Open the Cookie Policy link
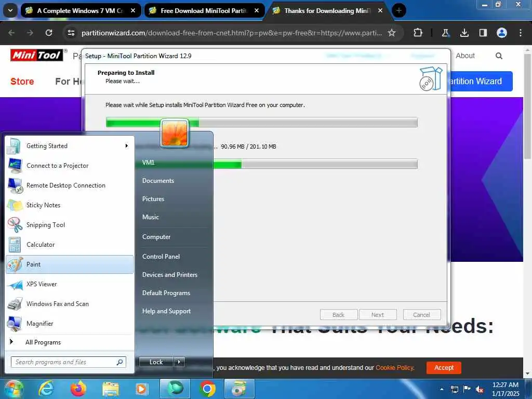 click(x=395, y=367)
